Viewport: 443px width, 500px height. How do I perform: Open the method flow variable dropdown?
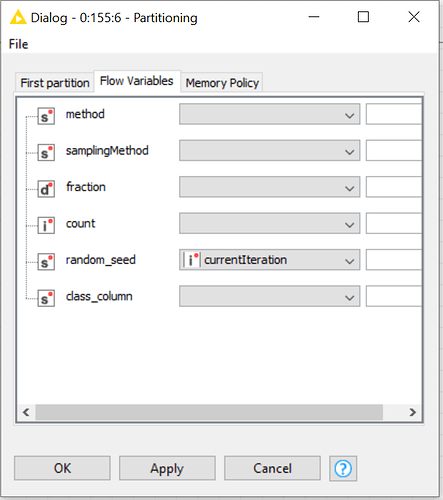(269, 114)
